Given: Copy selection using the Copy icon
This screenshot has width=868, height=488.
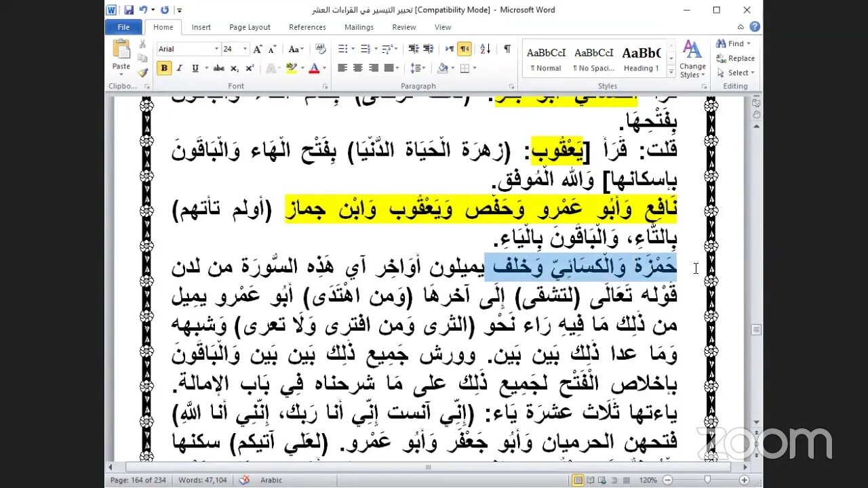Looking at the screenshot, I should click(142, 58).
